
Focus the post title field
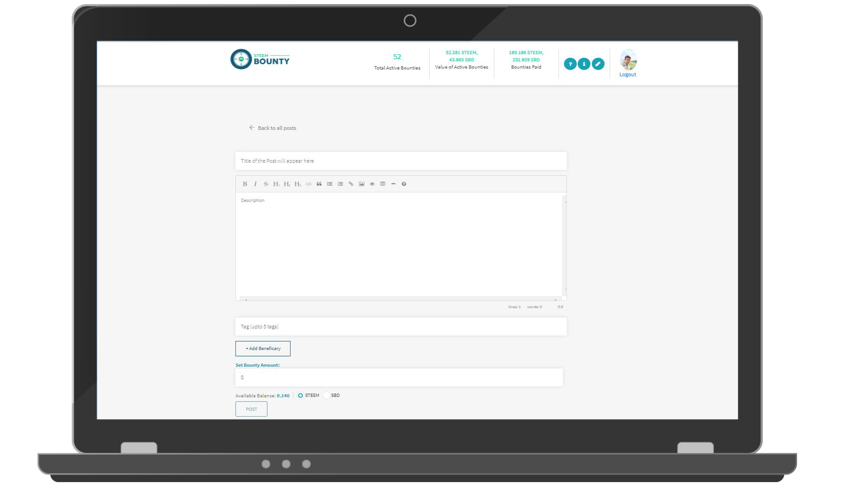click(x=401, y=161)
